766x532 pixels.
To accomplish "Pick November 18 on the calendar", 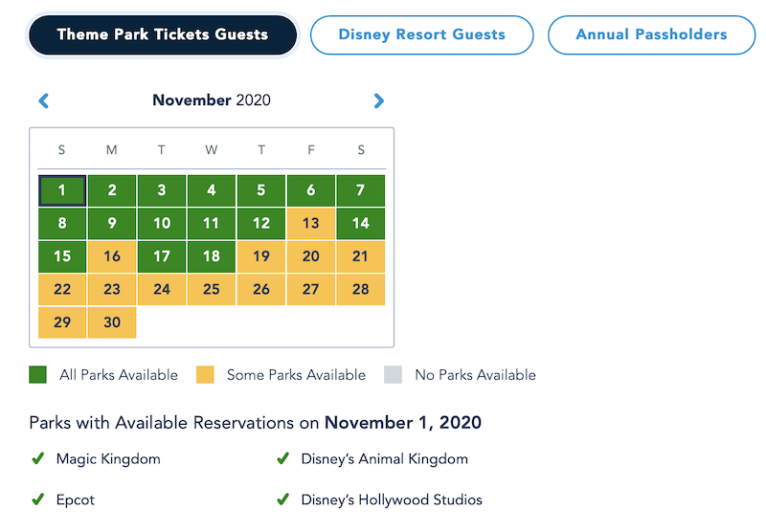I will click(x=212, y=256).
